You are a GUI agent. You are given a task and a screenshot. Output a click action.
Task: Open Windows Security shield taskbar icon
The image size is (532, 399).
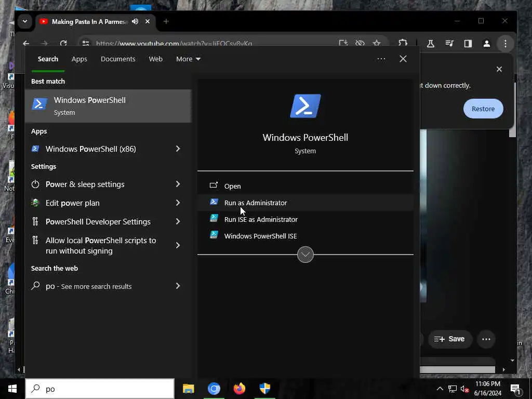pos(264,389)
